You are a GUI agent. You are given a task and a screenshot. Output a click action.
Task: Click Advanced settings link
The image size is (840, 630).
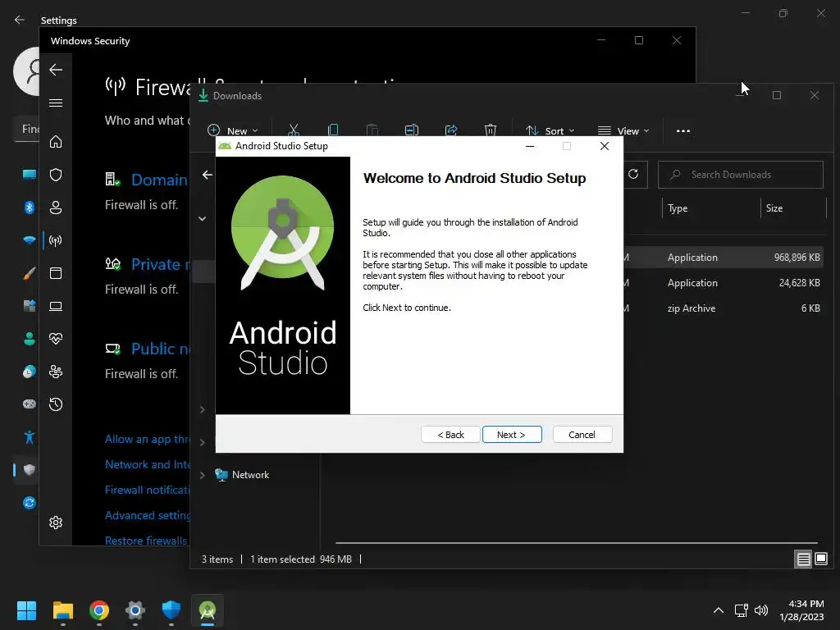coord(148,515)
